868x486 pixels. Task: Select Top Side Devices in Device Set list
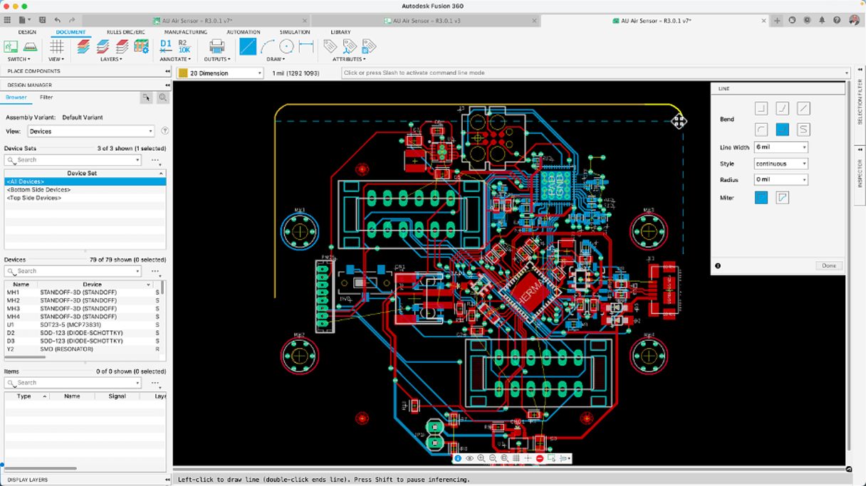34,198
